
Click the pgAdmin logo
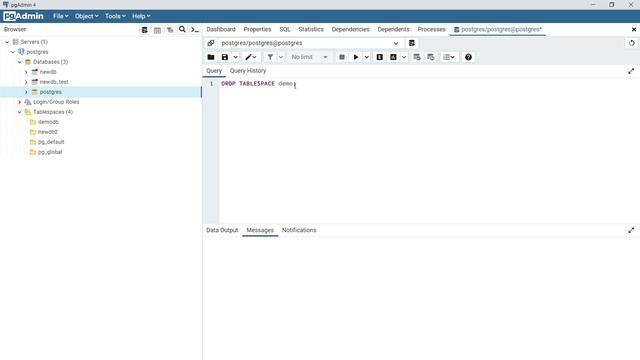pyautogui.click(x=23, y=16)
